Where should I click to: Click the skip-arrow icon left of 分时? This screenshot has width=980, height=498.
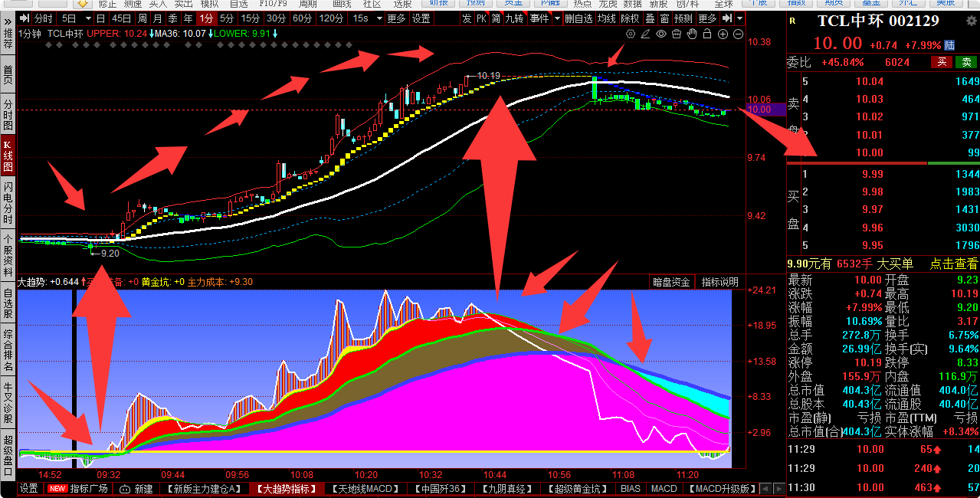[x=25, y=18]
